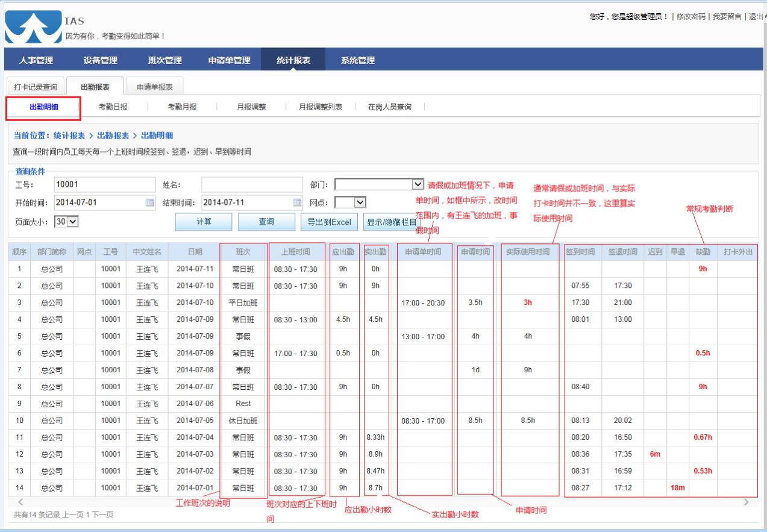Click the 申请单时间 column header
767x532 pixels.
click(x=423, y=252)
